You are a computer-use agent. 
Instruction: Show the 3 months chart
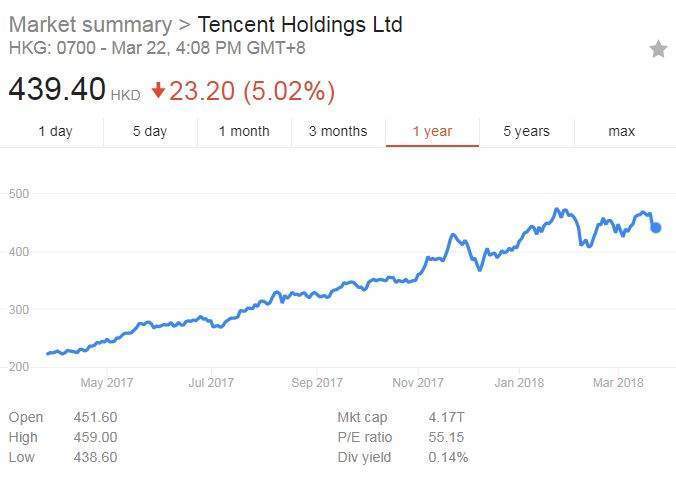click(x=338, y=131)
